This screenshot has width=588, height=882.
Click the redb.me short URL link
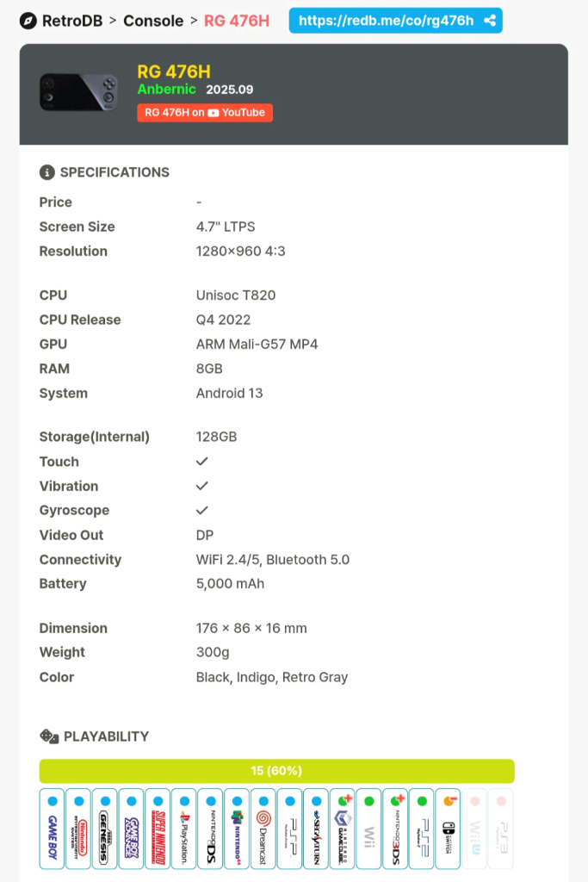(386, 21)
